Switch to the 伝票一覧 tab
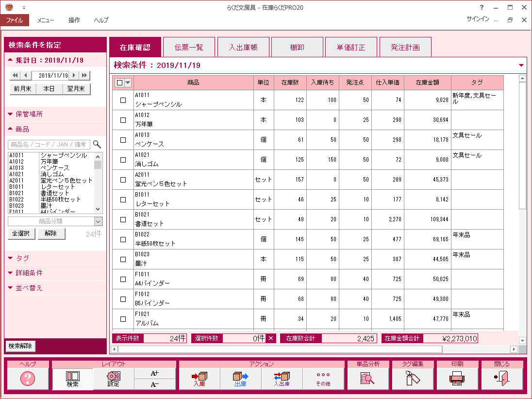Image resolution: width=532 pixels, height=399 pixels. click(x=189, y=48)
